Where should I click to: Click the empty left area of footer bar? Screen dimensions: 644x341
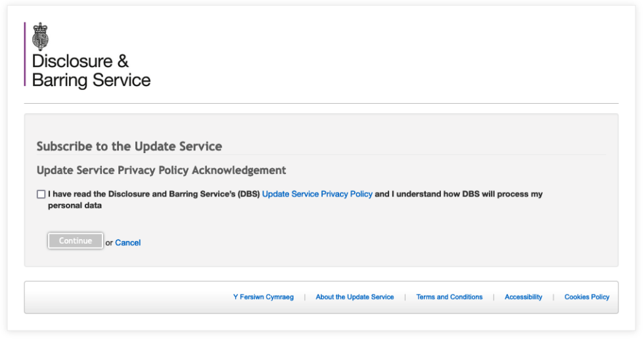tap(118, 298)
